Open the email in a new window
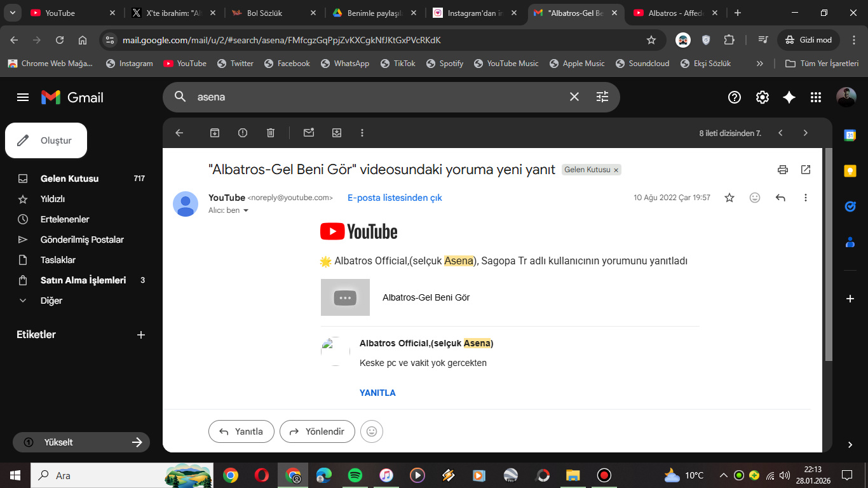 coord(806,170)
